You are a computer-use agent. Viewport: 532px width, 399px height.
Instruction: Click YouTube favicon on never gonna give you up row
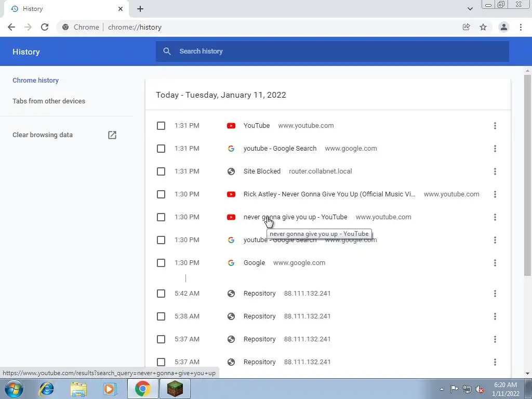coord(231,217)
